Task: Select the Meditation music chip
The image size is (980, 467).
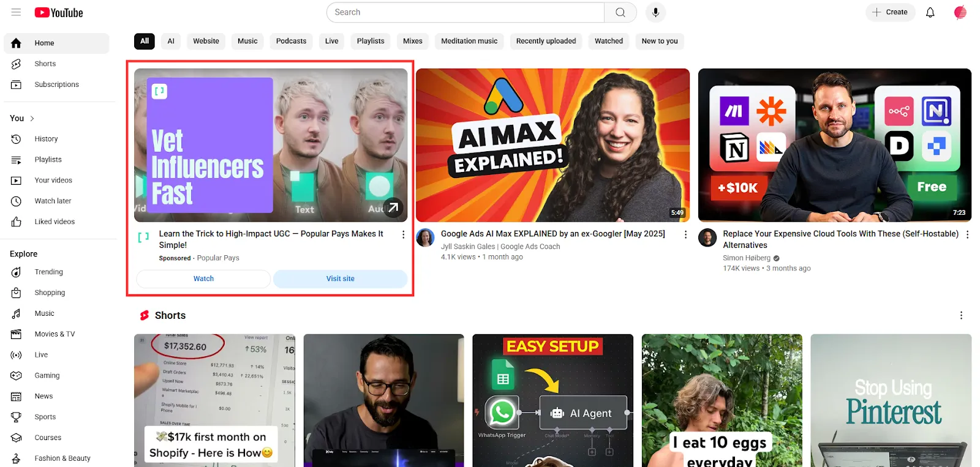Action: coord(469,41)
